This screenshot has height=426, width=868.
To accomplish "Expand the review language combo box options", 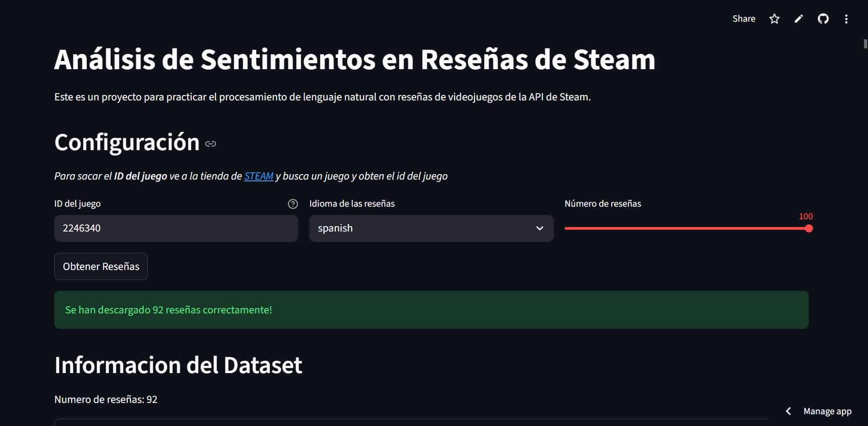I will [430, 228].
